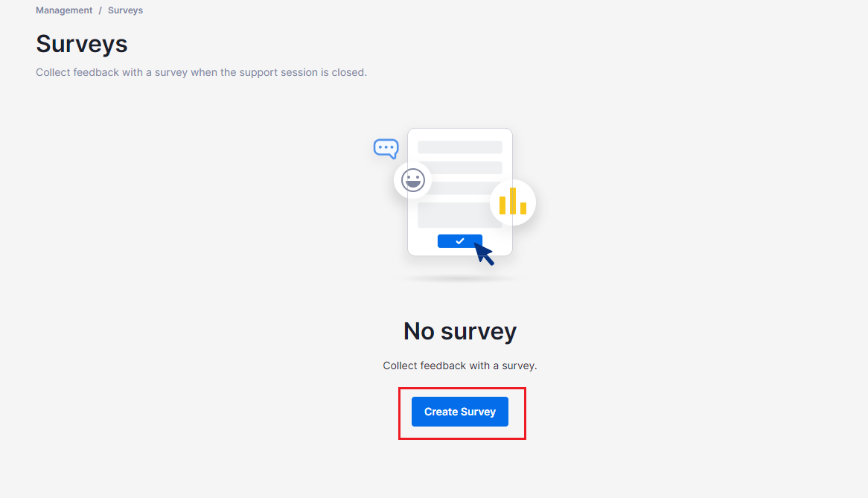Screen dimensions: 868x498
Task: Click the chat bubble icon beside the survey card
Action: pyautogui.click(x=386, y=148)
